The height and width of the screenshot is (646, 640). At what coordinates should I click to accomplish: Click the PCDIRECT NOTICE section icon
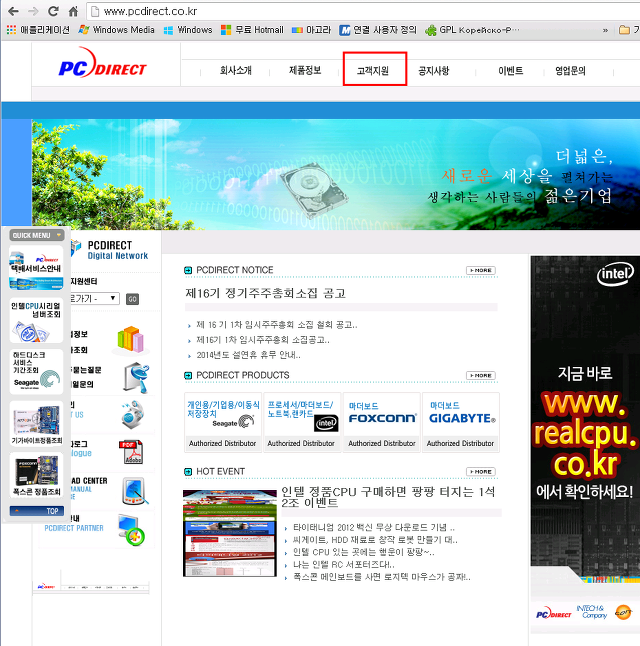(x=188, y=270)
